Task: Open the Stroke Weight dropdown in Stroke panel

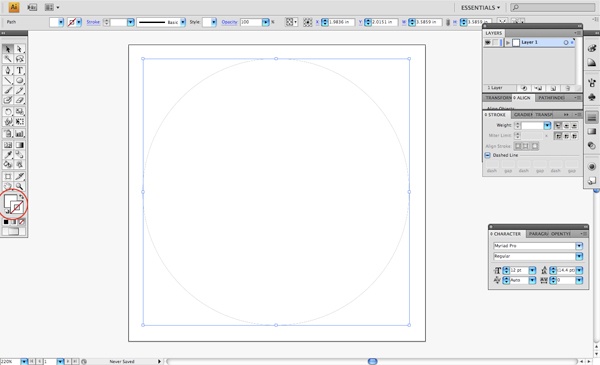Action: [x=547, y=125]
